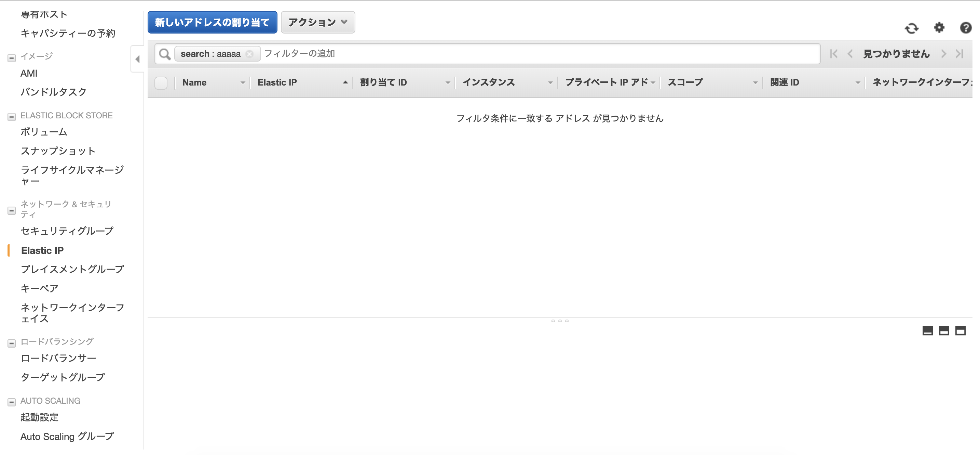Click 新しいアドレスの割り当て button
This screenshot has height=455, width=980.
coord(212,23)
